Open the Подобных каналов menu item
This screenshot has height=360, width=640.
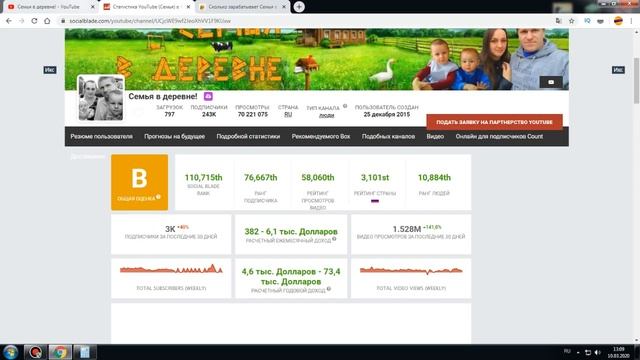click(x=388, y=136)
